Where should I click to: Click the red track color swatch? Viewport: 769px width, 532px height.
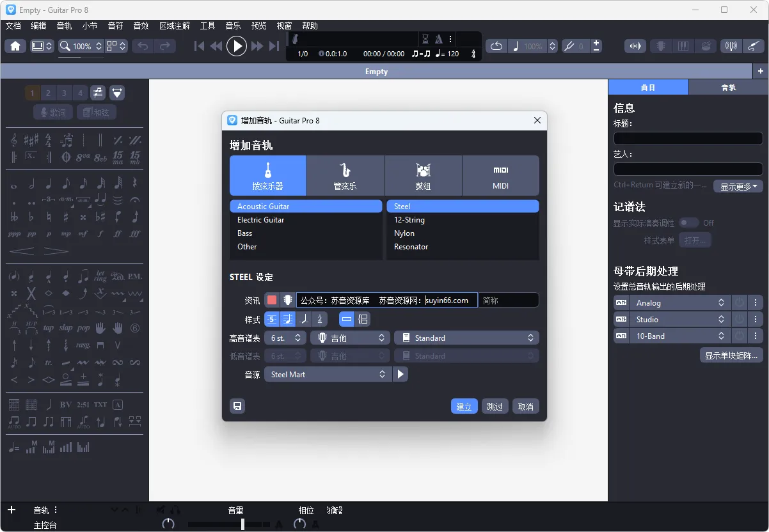pos(272,299)
